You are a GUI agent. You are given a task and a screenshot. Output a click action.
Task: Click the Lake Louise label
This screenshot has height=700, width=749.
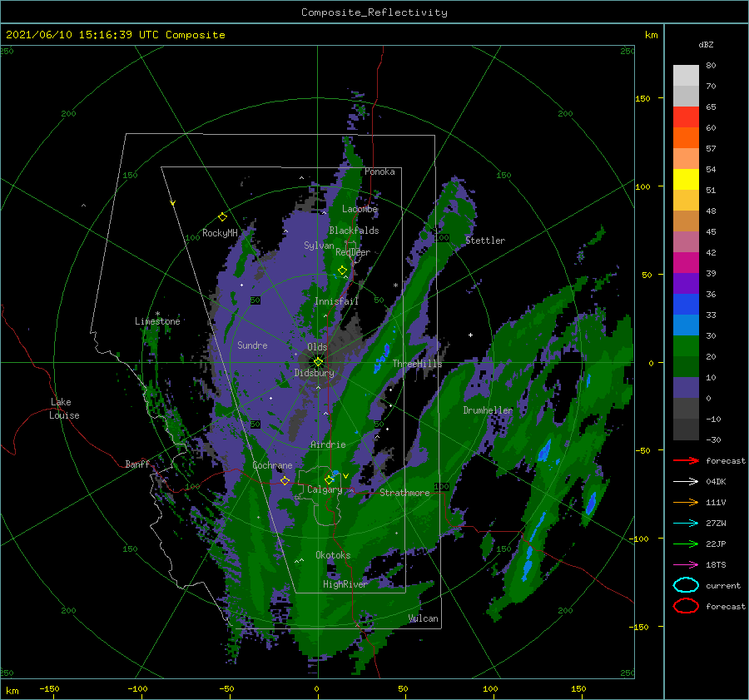click(64, 409)
